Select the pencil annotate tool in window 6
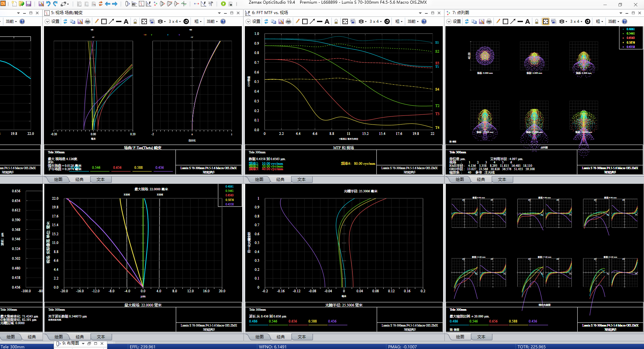 298,21
